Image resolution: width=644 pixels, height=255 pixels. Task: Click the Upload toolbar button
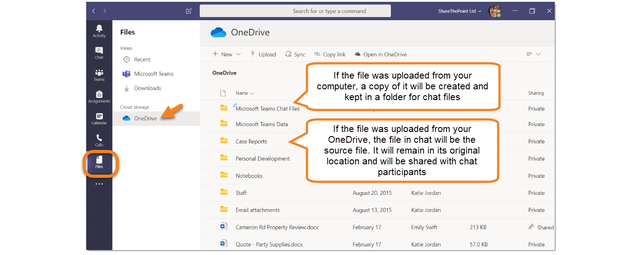263,54
